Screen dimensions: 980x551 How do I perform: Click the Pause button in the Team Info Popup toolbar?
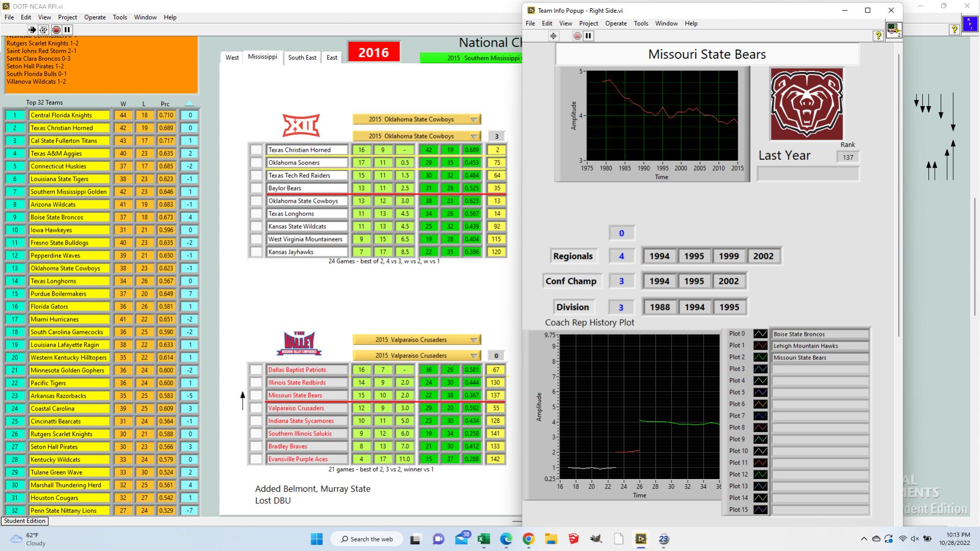coord(588,36)
